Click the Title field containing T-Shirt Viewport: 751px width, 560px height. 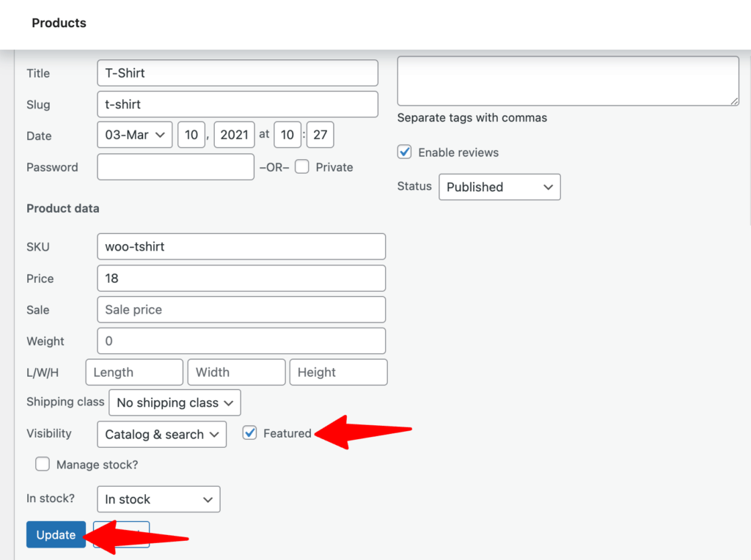[x=238, y=73]
